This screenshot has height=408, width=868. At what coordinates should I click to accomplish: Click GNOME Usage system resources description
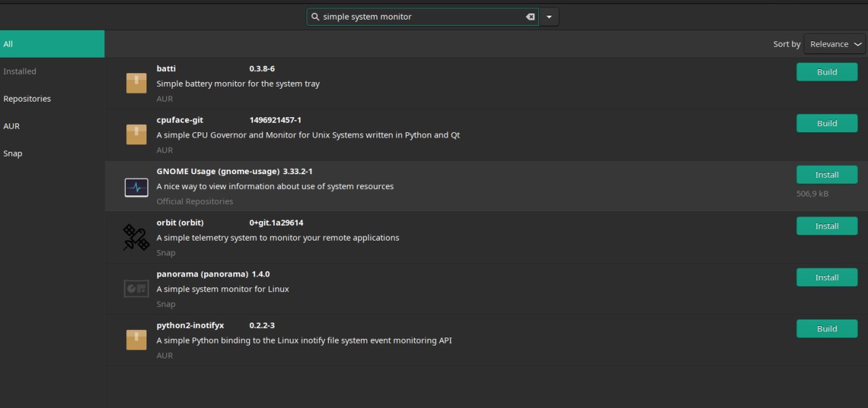pyautogui.click(x=275, y=186)
